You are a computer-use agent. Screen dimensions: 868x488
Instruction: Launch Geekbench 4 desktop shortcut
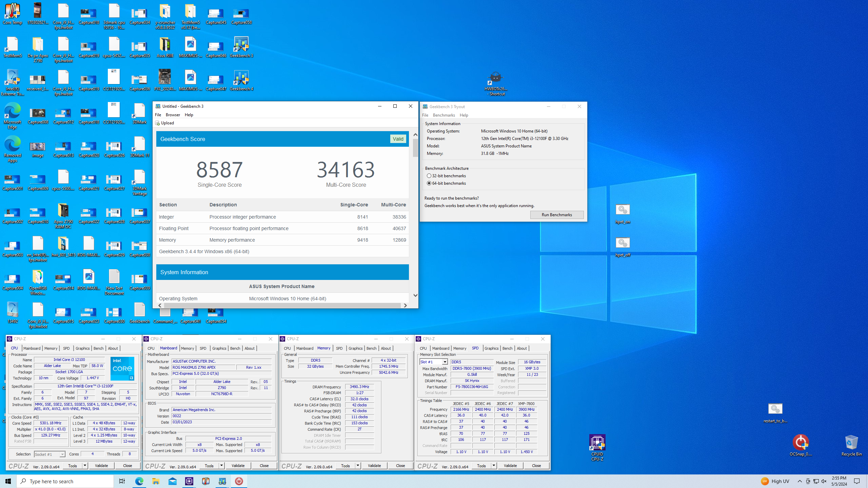(241, 80)
